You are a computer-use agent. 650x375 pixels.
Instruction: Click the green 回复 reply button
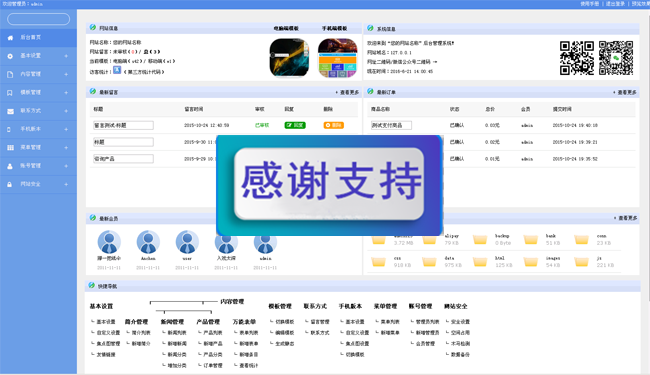coord(295,125)
